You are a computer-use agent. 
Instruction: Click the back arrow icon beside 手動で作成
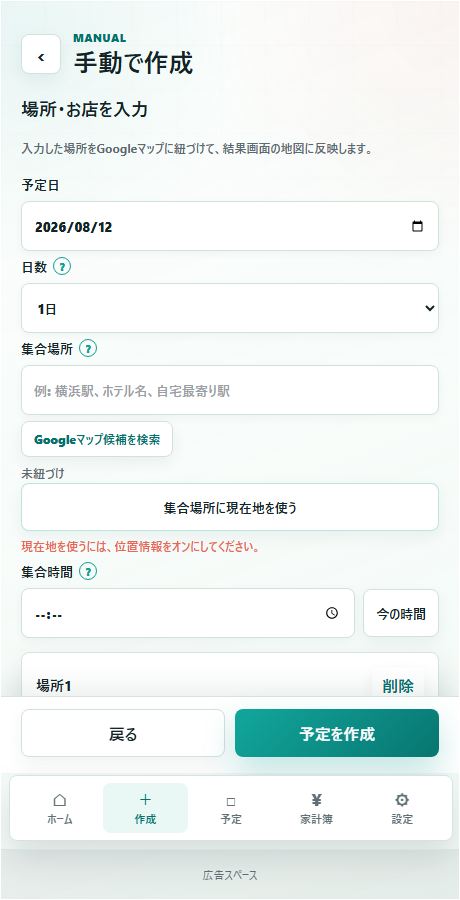click(x=41, y=55)
